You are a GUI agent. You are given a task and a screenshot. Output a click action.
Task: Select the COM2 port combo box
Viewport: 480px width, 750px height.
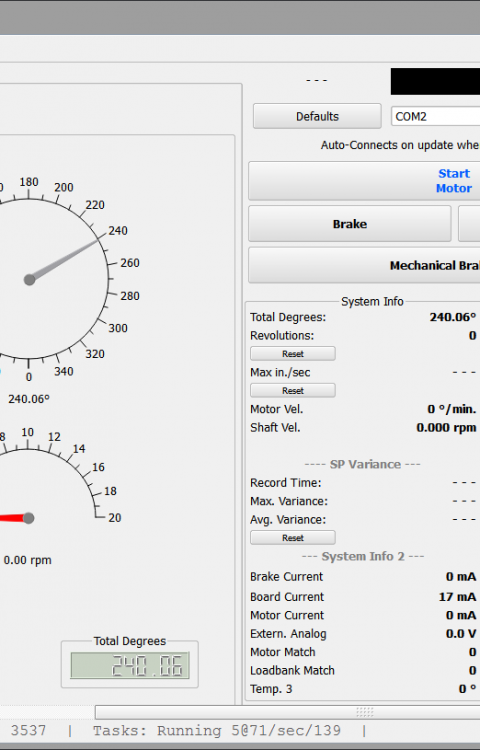coord(436,116)
